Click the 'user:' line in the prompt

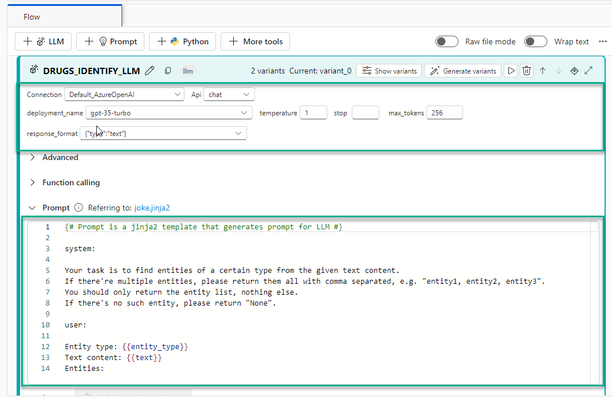(x=75, y=325)
